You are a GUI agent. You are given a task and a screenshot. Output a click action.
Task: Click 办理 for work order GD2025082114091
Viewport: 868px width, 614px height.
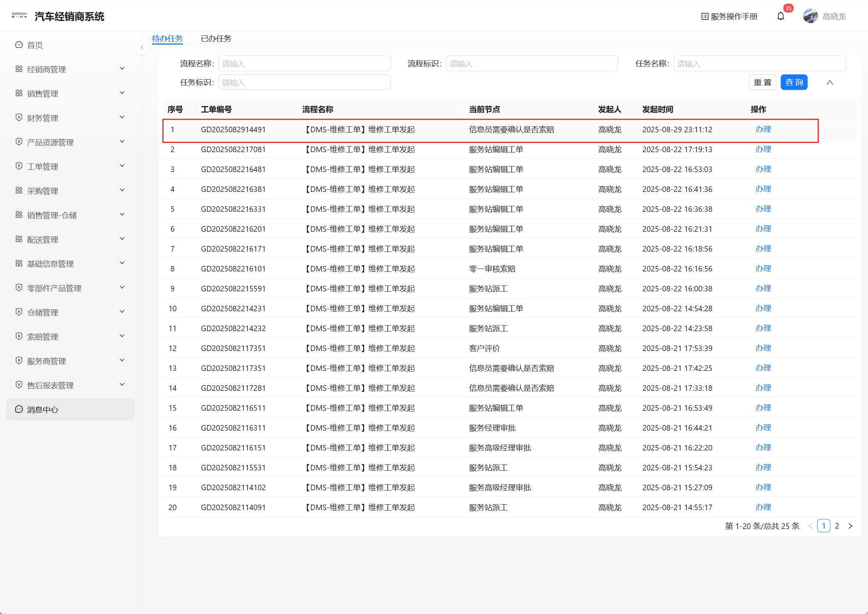click(763, 508)
